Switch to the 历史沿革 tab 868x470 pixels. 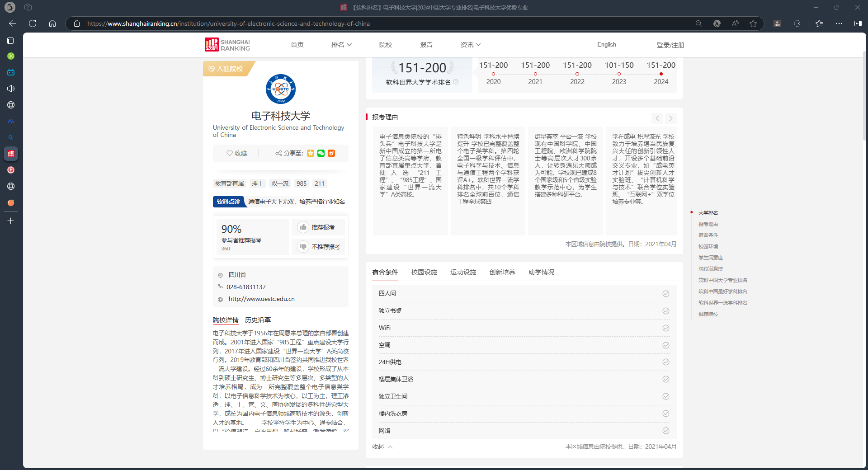(258, 320)
